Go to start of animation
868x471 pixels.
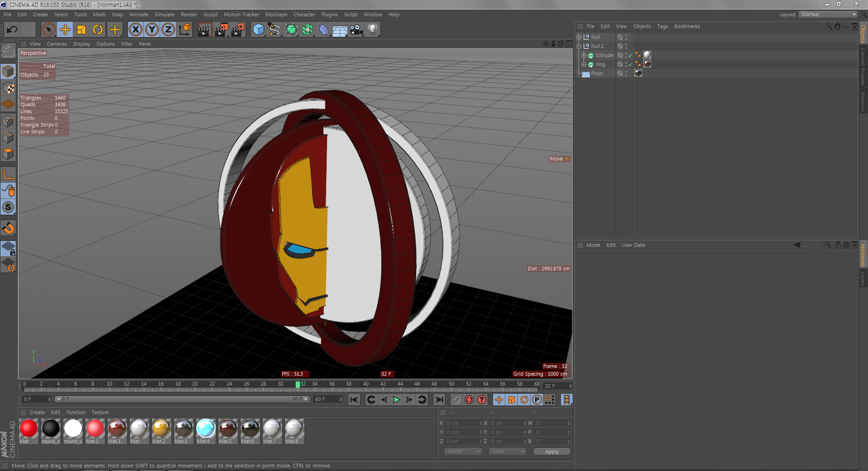pos(354,400)
